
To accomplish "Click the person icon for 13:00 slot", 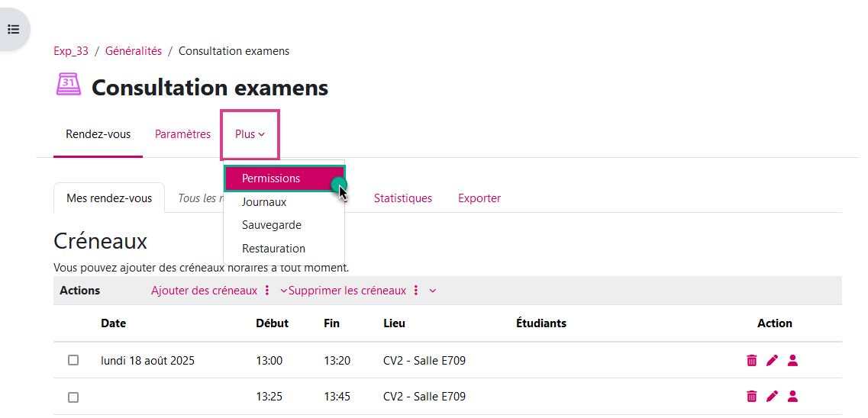I will [x=792, y=361].
